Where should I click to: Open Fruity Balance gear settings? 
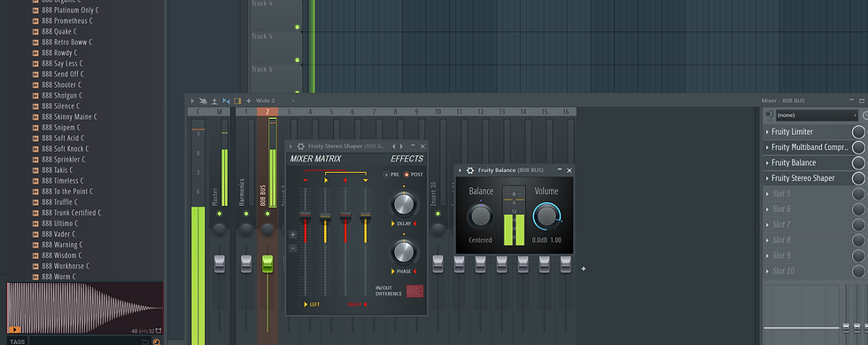click(x=470, y=170)
